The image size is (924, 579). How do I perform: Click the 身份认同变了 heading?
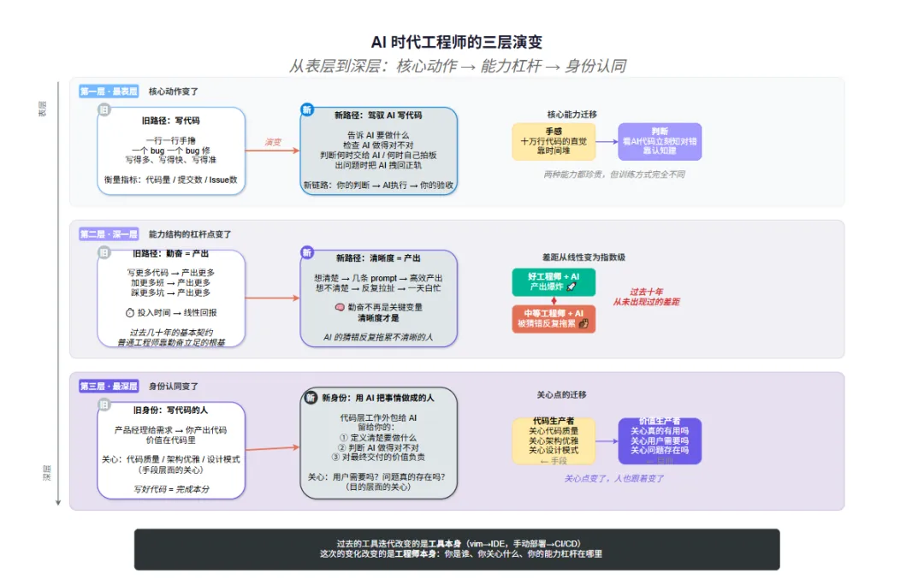point(173,386)
